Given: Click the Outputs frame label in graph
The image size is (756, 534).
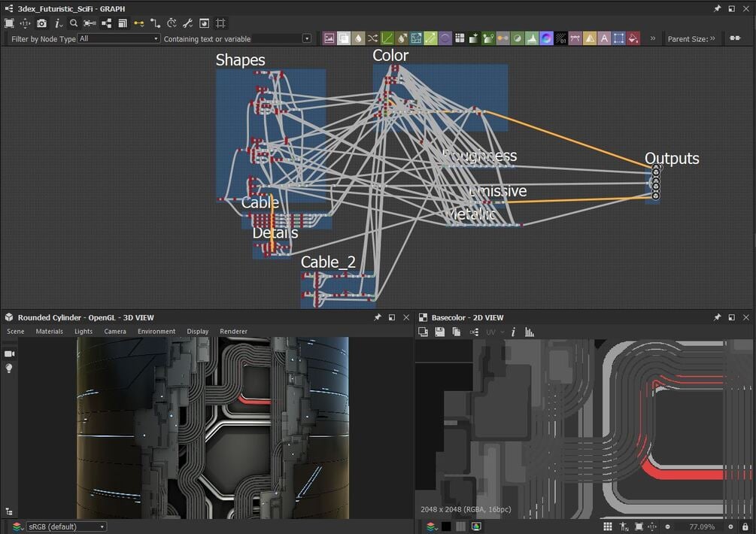Looking at the screenshot, I should pyautogui.click(x=671, y=159).
